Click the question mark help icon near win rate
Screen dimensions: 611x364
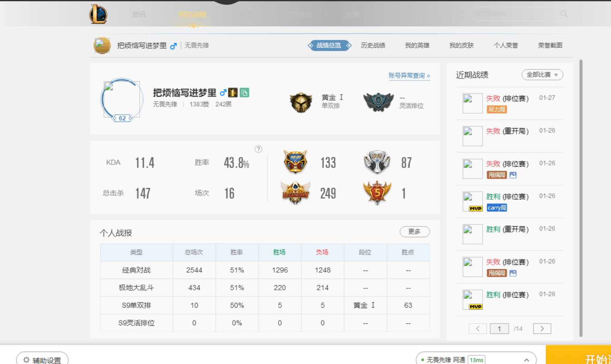point(259,149)
